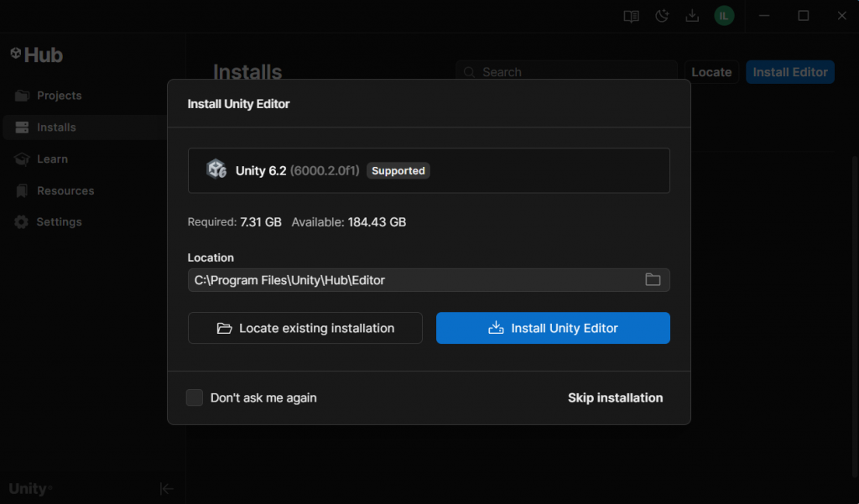Click the Install Editor button at top right
Image resolution: width=859 pixels, height=504 pixels.
(x=790, y=72)
